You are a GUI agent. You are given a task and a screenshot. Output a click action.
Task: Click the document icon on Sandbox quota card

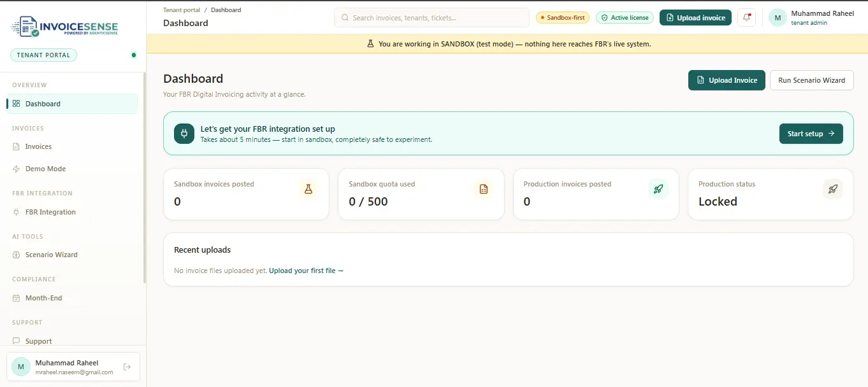click(x=483, y=189)
